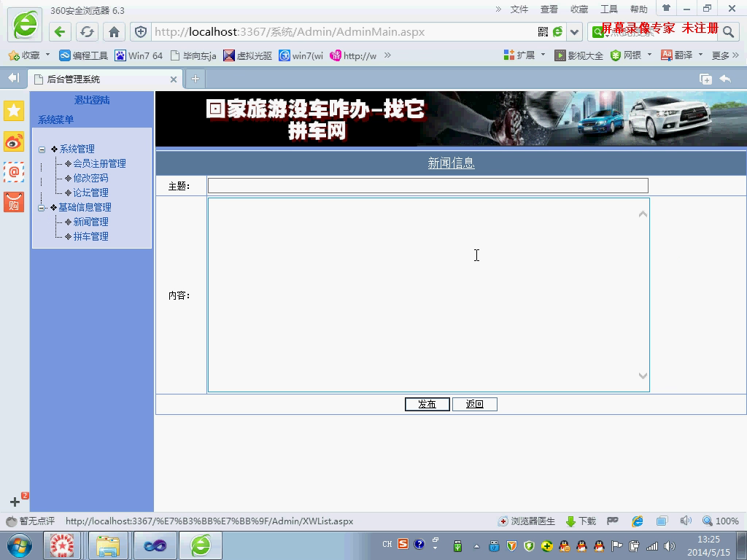The height and width of the screenshot is (560, 747).
Task: Open Weibo icon in sidebar
Action: 14,142
